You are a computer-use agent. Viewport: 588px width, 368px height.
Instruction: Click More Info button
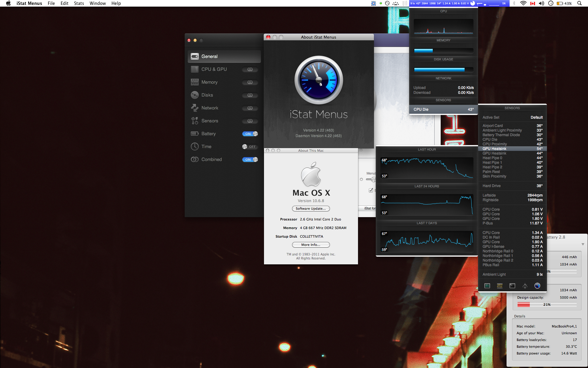311,245
